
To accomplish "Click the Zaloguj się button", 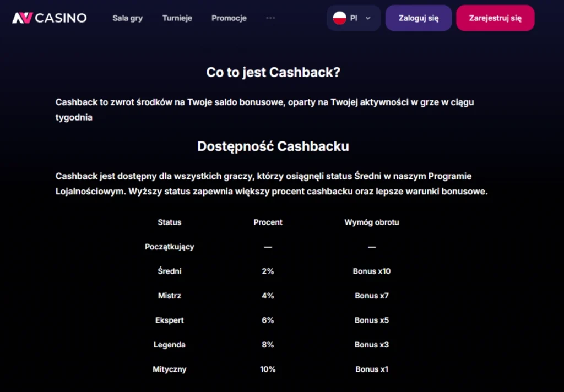I will coord(418,18).
